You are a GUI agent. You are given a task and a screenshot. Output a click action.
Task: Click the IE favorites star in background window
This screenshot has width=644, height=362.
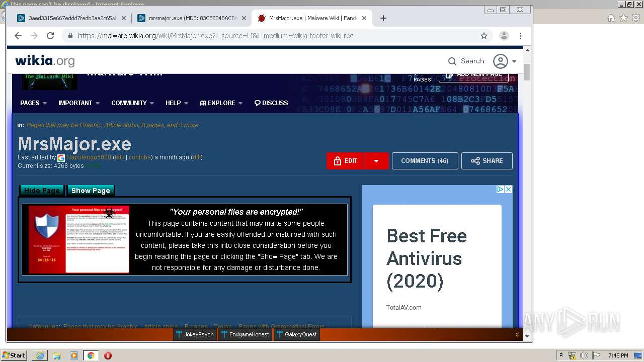tap(623, 18)
